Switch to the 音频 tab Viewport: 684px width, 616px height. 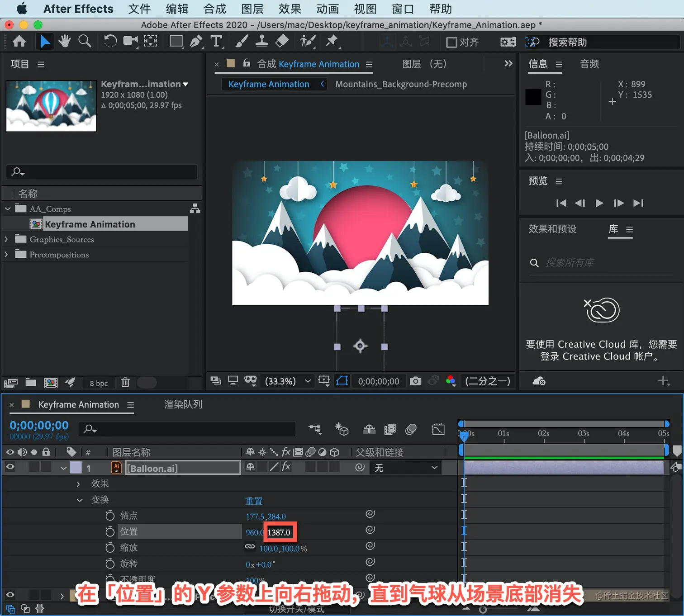pos(589,64)
